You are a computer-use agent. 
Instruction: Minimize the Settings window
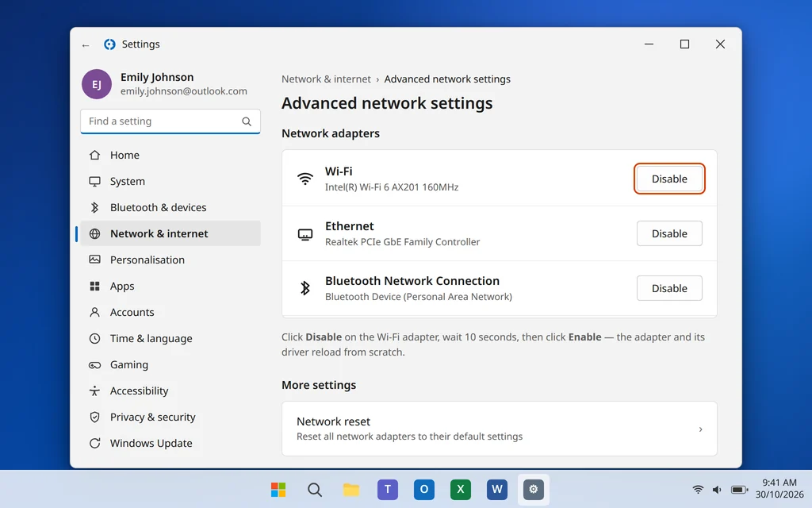[x=649, y=44]
